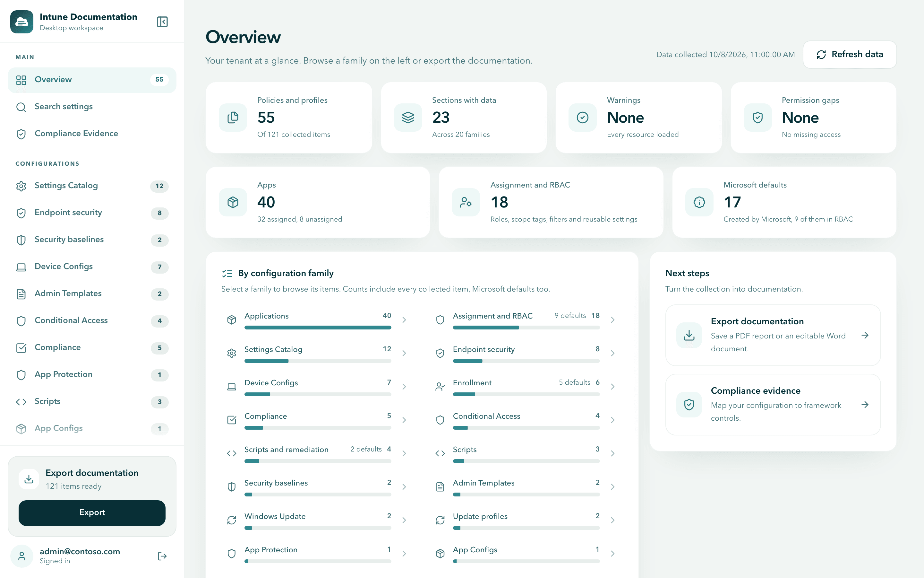
Task: Open App Protection in the sidebar
Action: (x=92, y=375)
